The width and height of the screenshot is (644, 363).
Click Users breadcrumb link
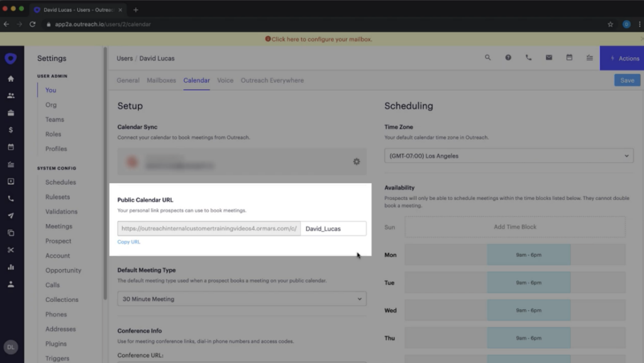[125, 59]
